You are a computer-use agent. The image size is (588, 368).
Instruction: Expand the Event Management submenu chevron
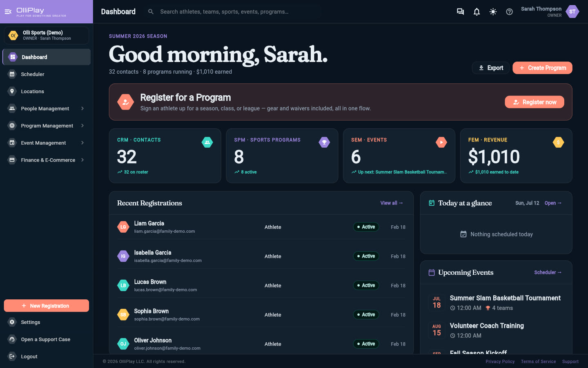click(x=82, y=143)
